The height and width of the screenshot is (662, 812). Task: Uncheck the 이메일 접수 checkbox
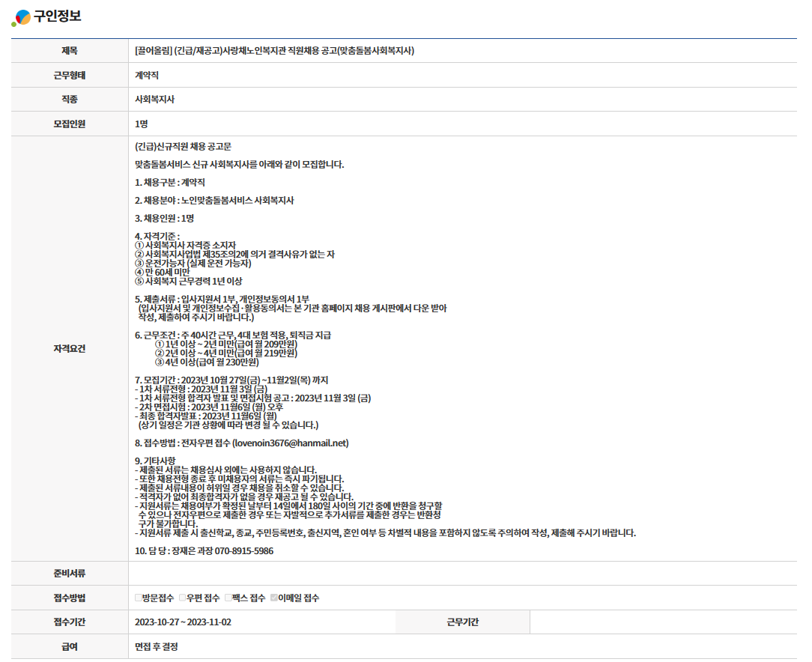(x=274, y=598)
